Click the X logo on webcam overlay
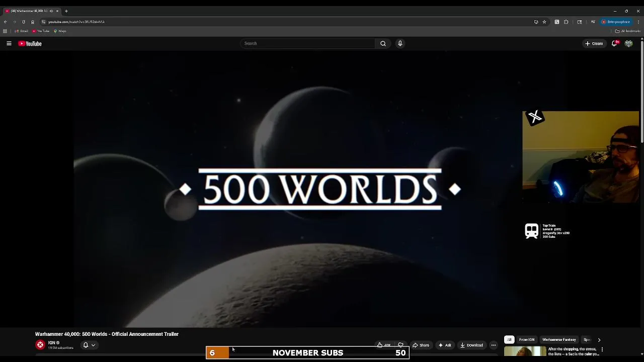 (535, 117)
